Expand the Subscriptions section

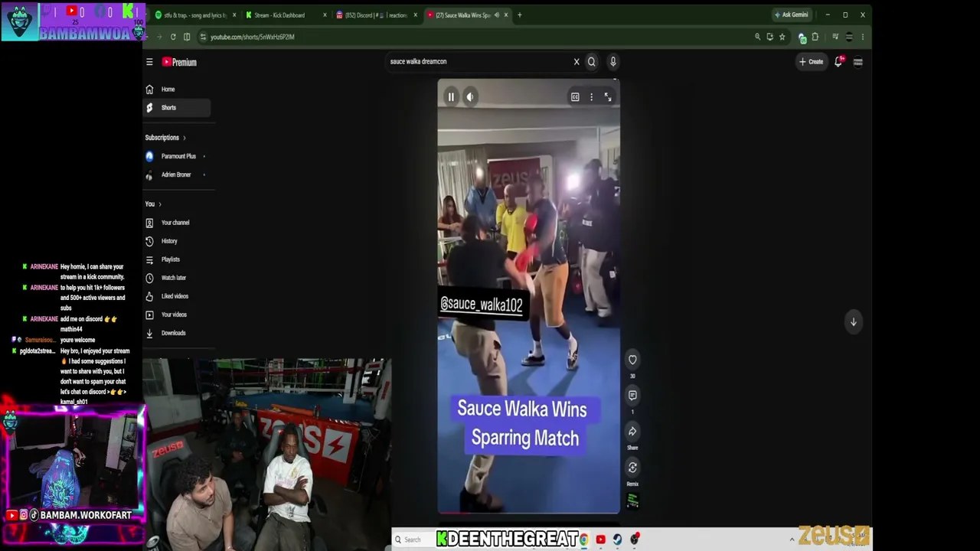point(165,138)
